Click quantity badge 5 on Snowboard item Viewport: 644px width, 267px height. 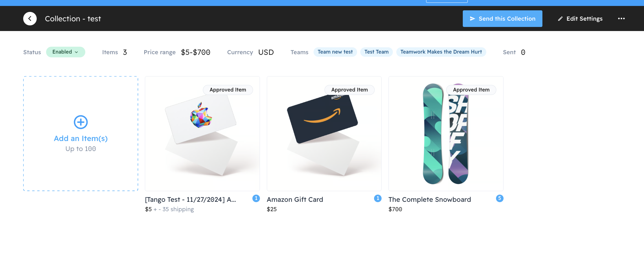[x=500, y=198]
